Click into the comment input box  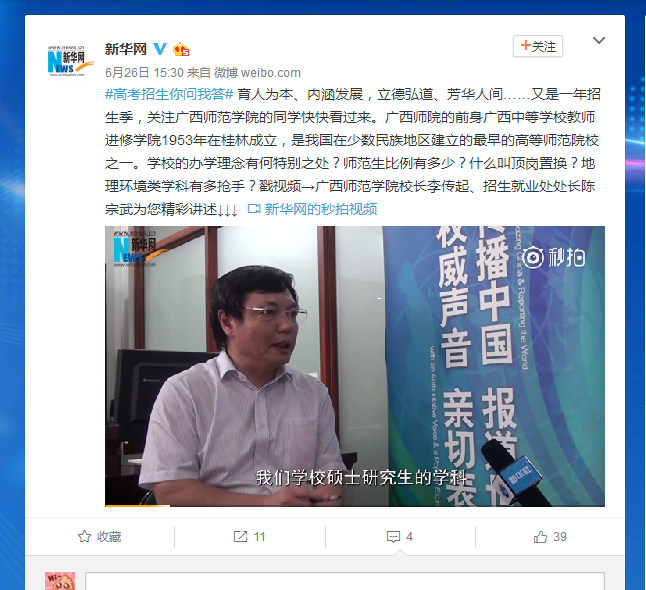pyautogui.click(x=345, y=581)
